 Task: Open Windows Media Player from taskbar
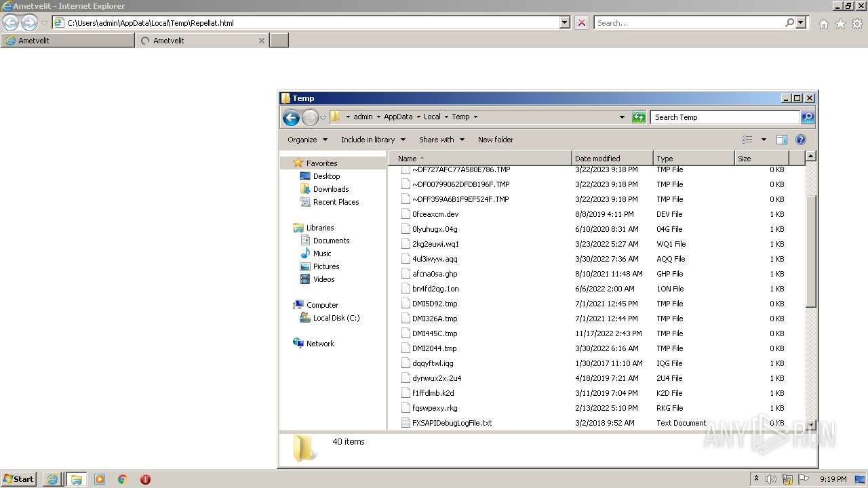[100, 479]
